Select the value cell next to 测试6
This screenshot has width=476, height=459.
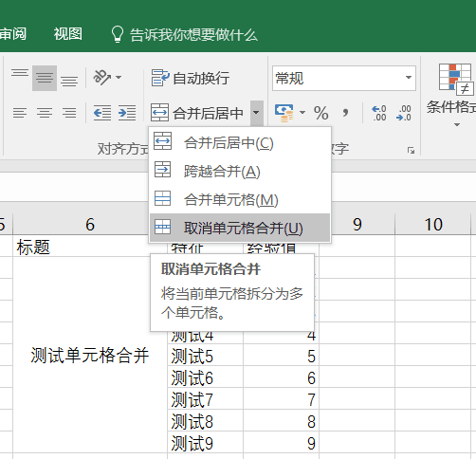(x=281, y=377)
